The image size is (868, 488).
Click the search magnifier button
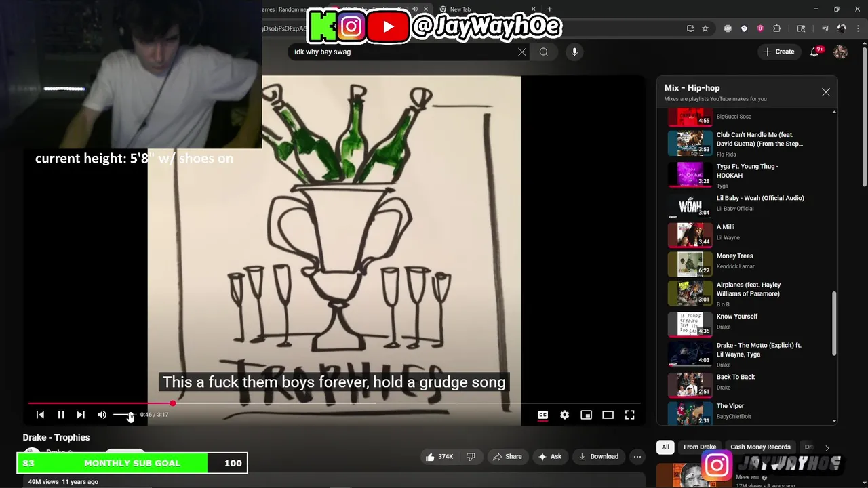tap(543, 52)
